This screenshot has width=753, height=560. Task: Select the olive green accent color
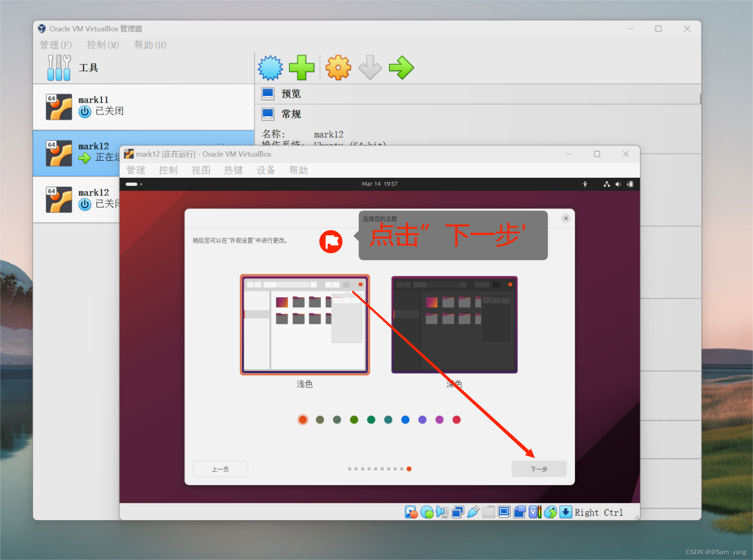click(x=354, y=420)
